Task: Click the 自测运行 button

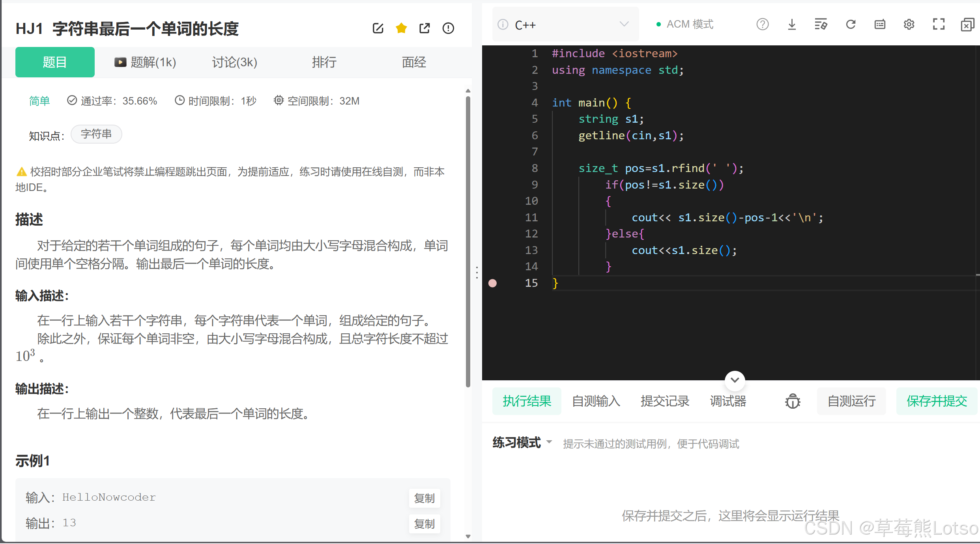Action: 851,401
